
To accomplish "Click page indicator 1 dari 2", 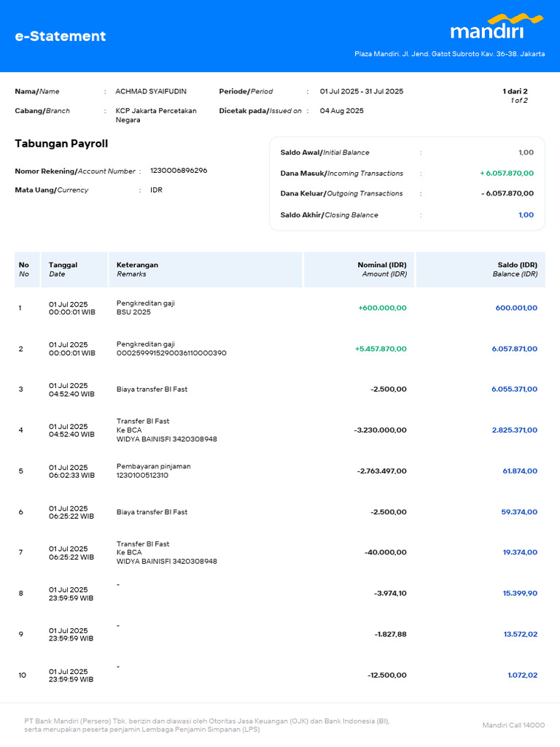I will (x=516, y=91).
